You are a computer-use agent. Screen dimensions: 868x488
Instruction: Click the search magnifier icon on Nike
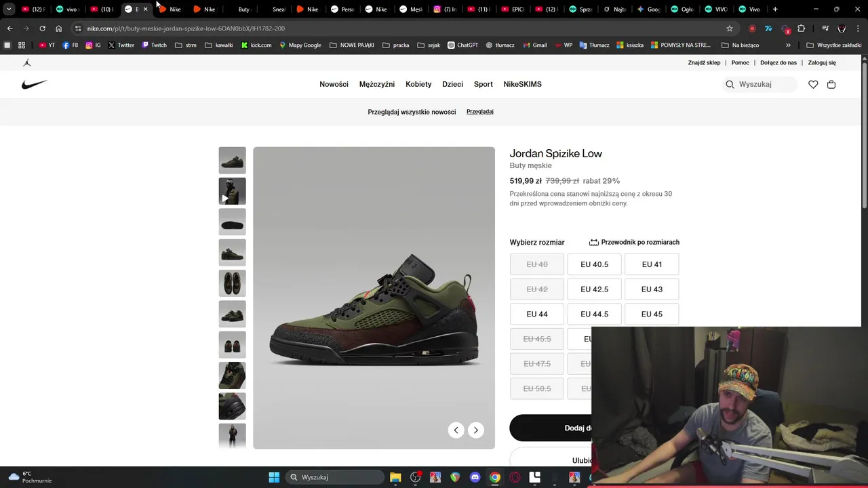tap(730, 84)
